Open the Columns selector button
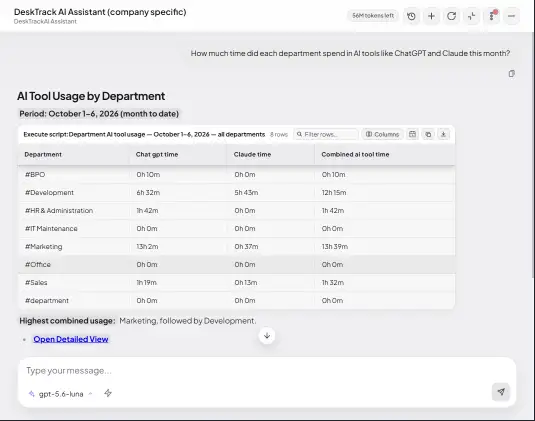The height and width of the screenshot is (421, 535). 382,134
